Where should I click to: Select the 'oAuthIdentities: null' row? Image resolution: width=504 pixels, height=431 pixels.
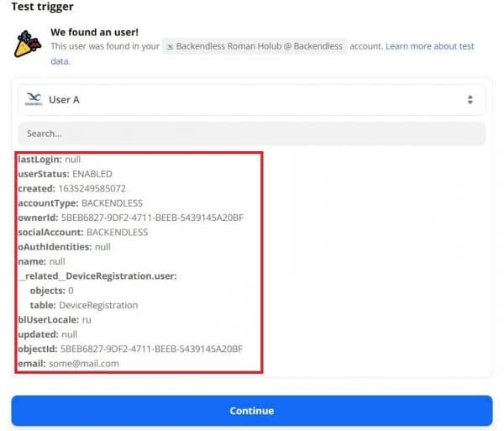tap(65, 247)
